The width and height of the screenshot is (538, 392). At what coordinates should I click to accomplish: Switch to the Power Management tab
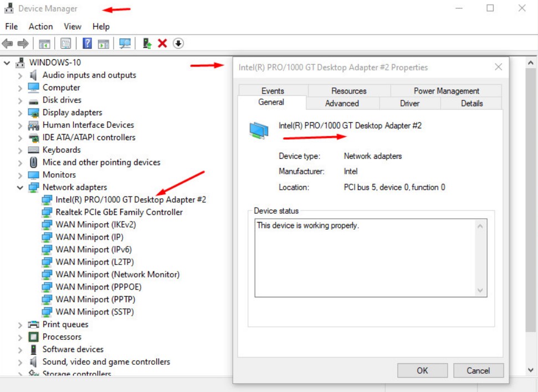pos(446,91)
